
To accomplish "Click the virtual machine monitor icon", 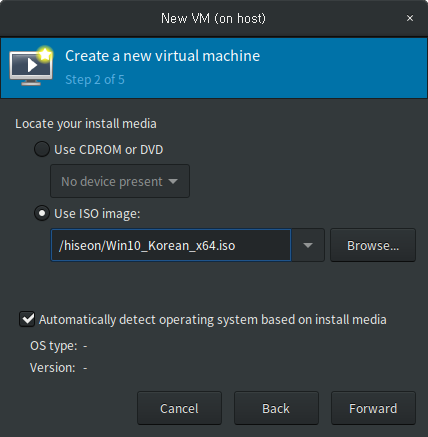I will coord(31,65).
